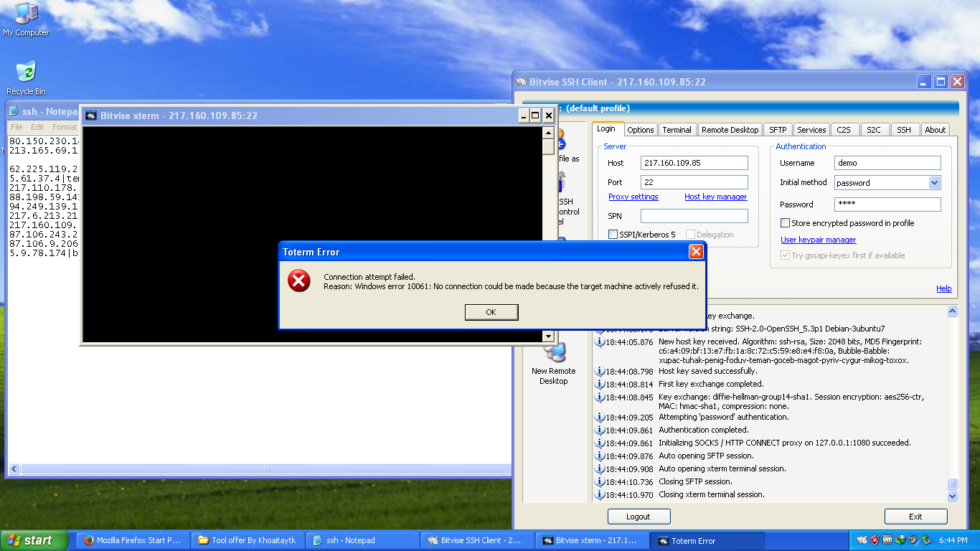980x551 pixels.
Task: Click the Safely Remove Hardware tray icon
Action: tap(926, 540)
